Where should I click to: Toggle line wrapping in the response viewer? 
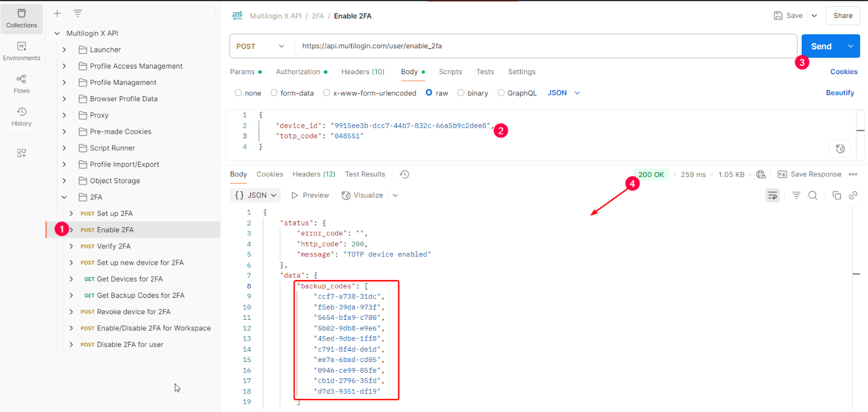[x=772, y=195]
